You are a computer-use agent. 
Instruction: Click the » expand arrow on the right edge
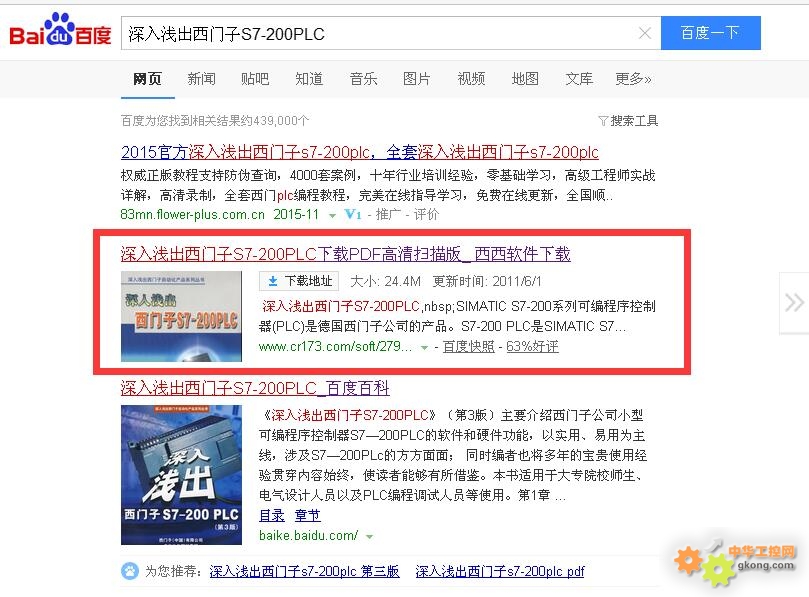[x=794, y=303]
